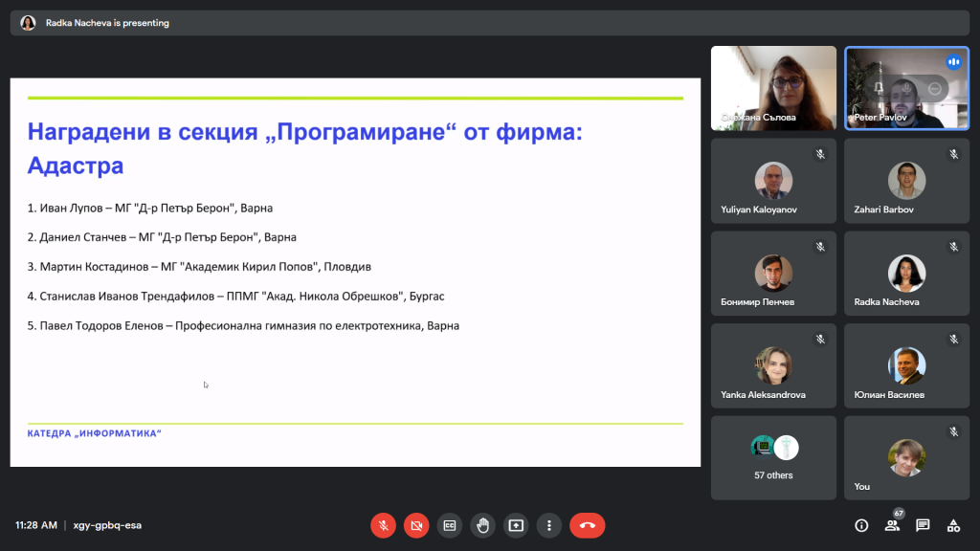Click the audio indicator on Peter Pavlov's tile
This screenshot has width=980, height=551.
click(x=953, y=62)
